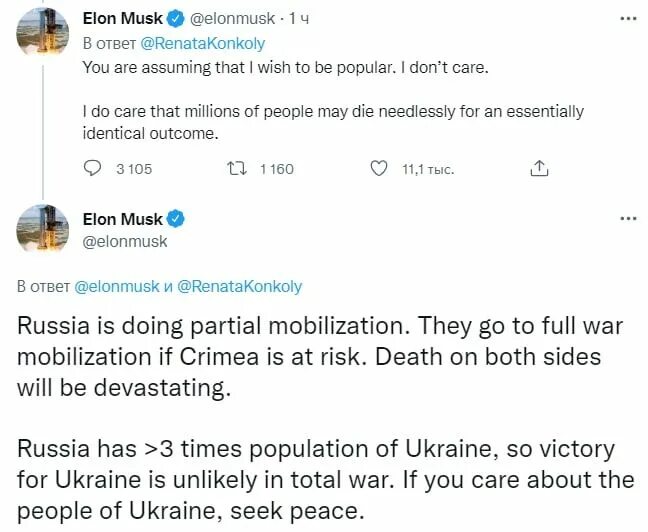Click verified badge on first tweet
This screenshot has width=648, height=532.
[x=173, y=19]
